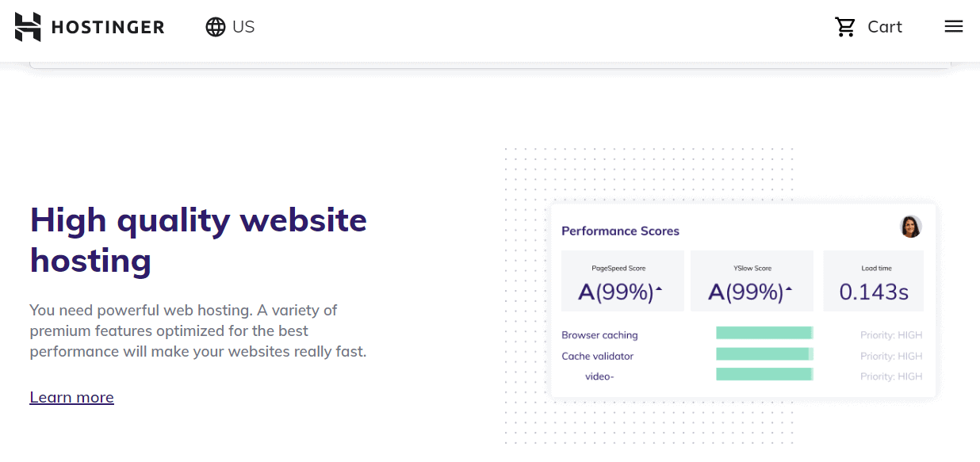Open the Cart link text
The height and width of the screenshot is (462, 980).
click(885, 27)
